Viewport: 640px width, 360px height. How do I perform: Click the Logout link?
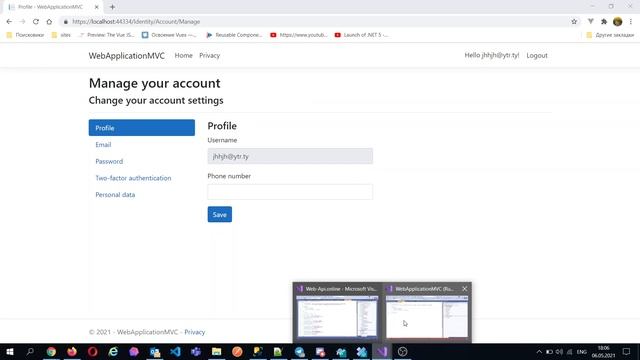(x=537, y=56)
